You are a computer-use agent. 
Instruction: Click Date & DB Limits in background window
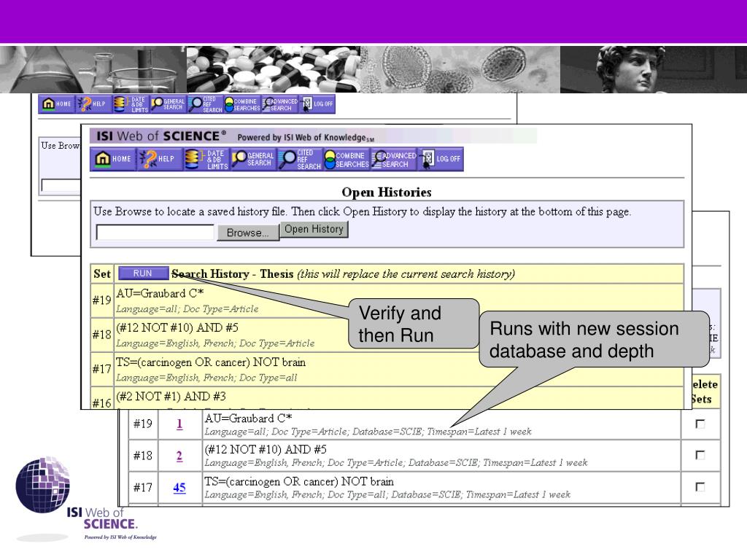pyautogui.click(x=131, y=104)
